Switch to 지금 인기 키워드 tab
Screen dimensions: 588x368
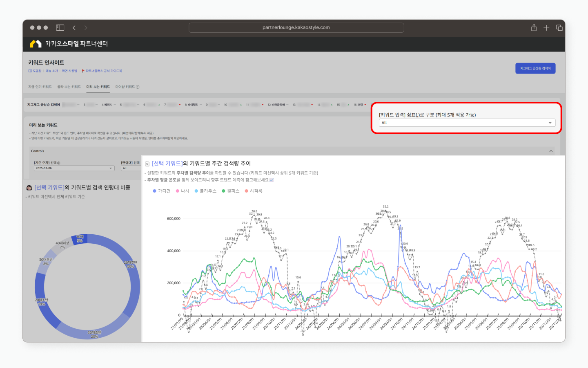40,87
